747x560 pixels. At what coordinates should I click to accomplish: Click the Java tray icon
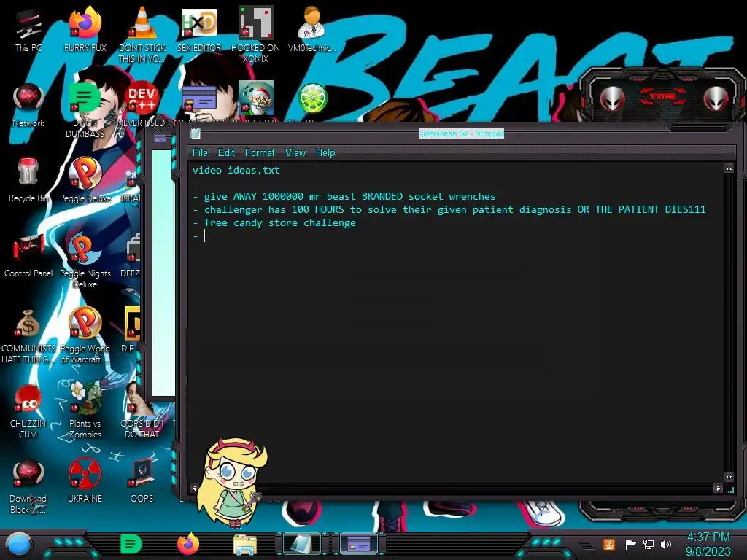(x=608, y=544)
